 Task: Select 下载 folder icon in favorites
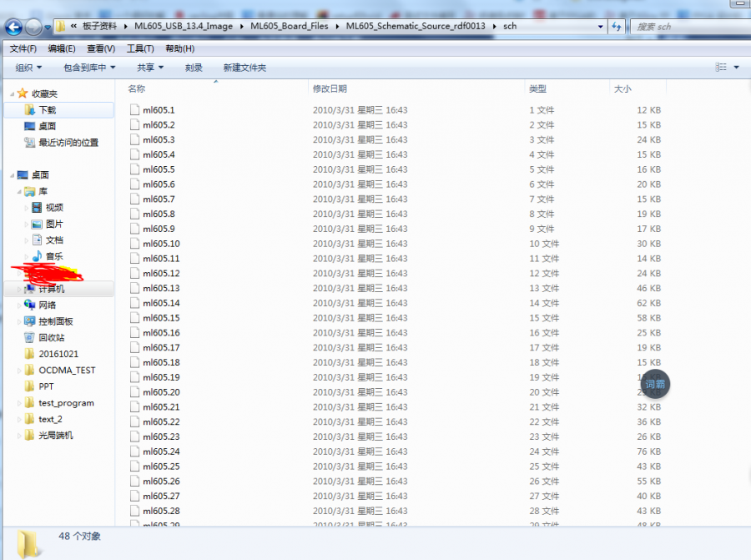tap(30, 110)
